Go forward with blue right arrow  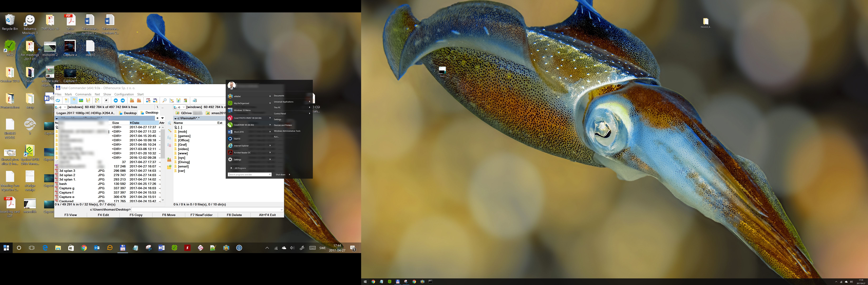click(x=123, y=100)
